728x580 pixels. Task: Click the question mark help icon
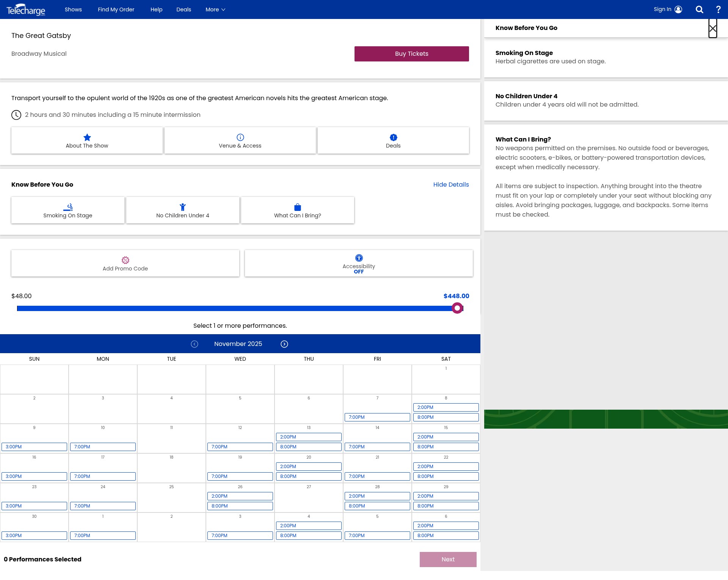[718, 9]
